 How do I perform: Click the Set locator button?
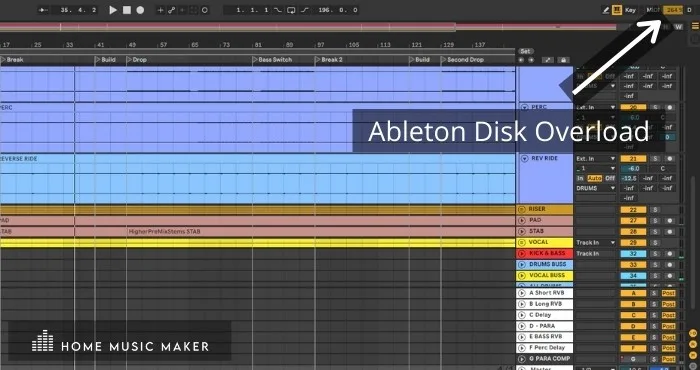[x=525, y=51]
